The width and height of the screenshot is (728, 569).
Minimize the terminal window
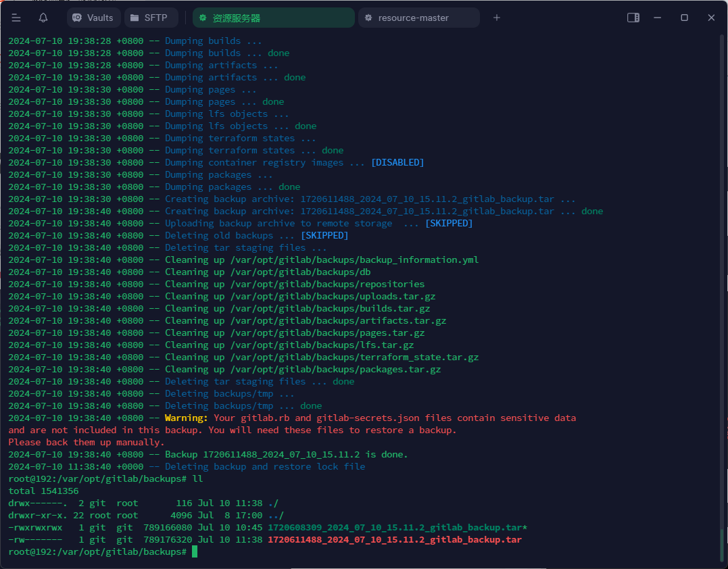658,18
